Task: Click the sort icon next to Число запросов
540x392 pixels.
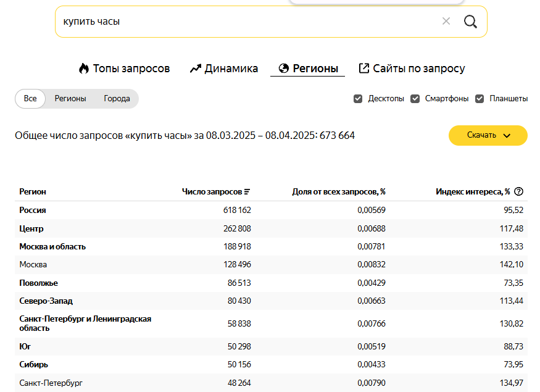Action: pos(247,192)
